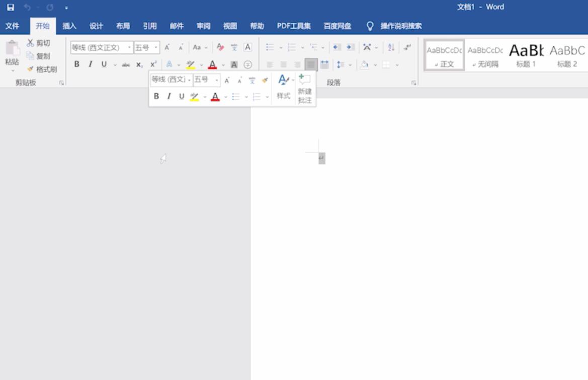Switch to the 视图 tab
This screenshot has height=380, width=588.
click(x=230, y=26)
